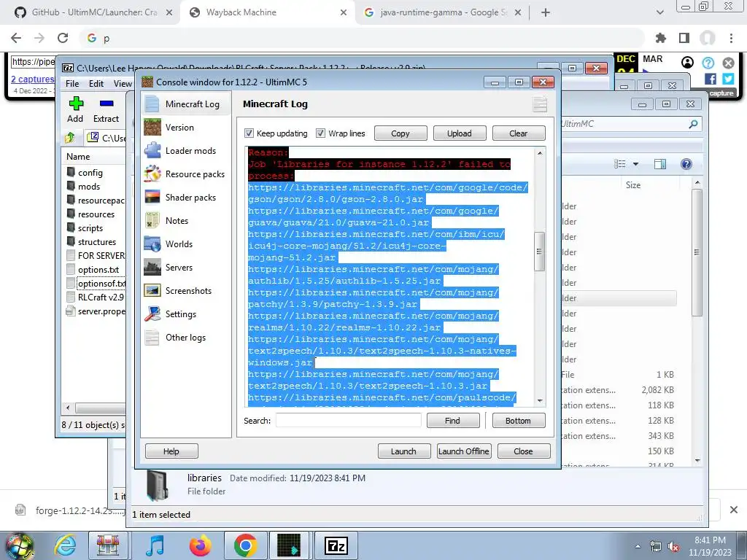
Task: Open Wayback Machine help icon
Action: [708, 63]
